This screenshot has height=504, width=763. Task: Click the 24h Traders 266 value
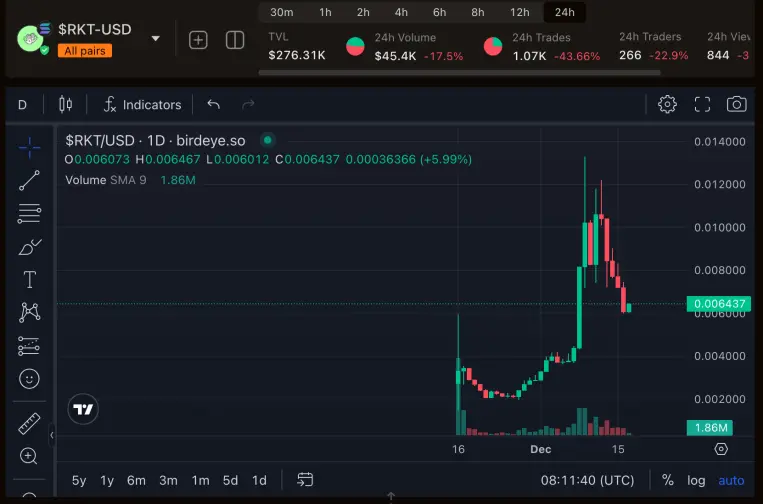630,55
